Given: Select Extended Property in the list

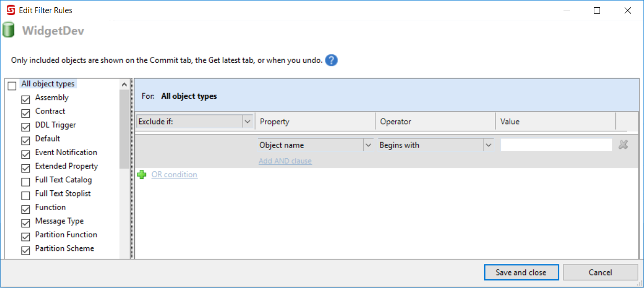Looking at the screenshot, I should coord(66,166).
